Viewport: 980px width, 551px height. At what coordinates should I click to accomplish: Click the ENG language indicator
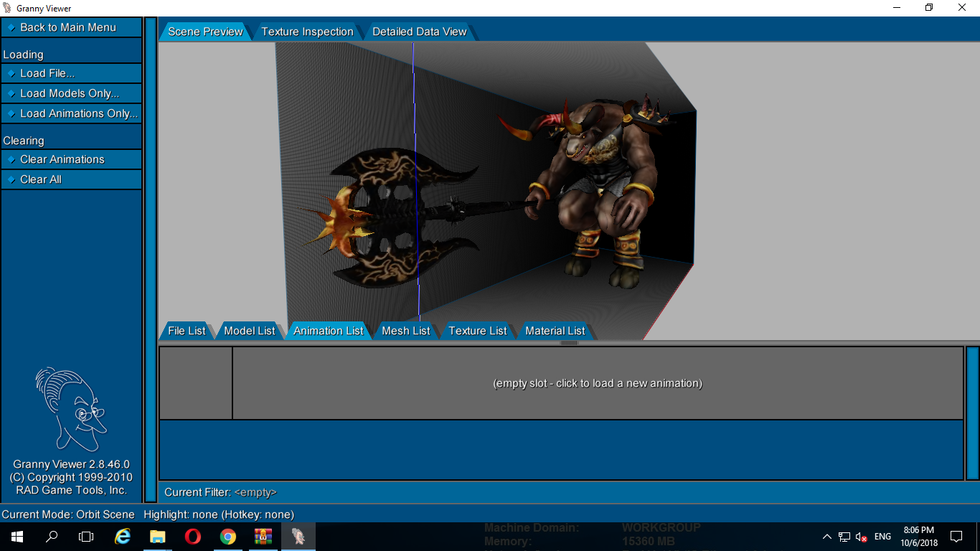[x=882, y=536]
